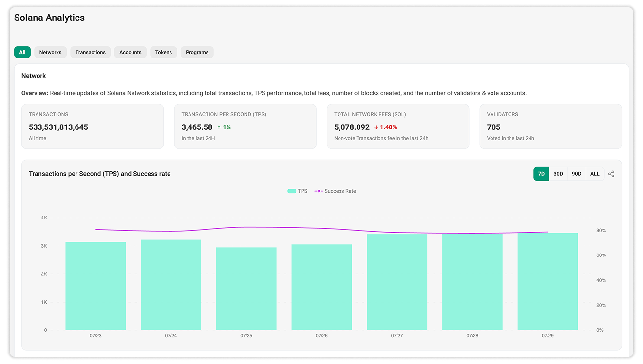643x364 pixels.
Task: Toggle the Success Rate legend line
Action: pyautogui.click(x=319, y=191)
